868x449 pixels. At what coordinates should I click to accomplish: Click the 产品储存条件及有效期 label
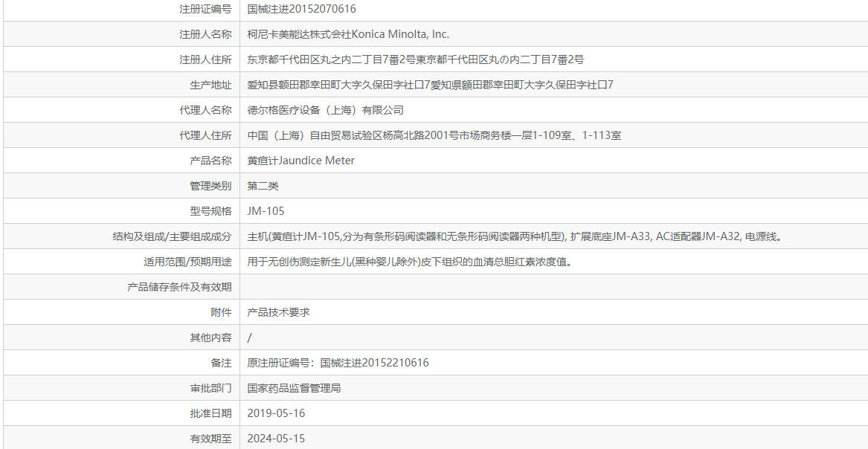pos(180,288)
